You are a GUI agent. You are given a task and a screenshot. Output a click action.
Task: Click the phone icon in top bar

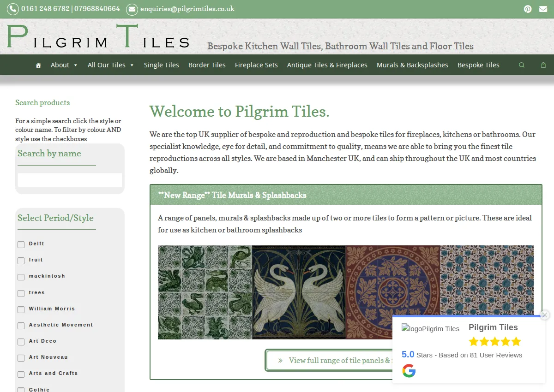pos(13,9)
